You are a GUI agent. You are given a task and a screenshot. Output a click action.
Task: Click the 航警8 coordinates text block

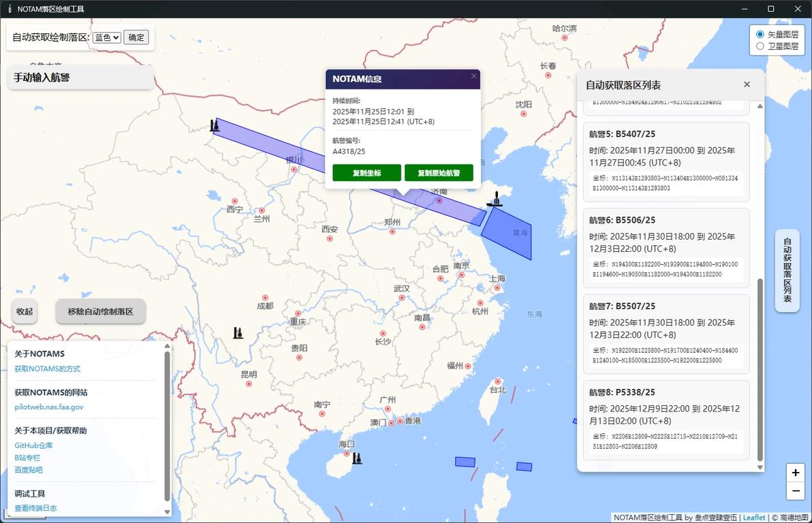tap(666, 441)
